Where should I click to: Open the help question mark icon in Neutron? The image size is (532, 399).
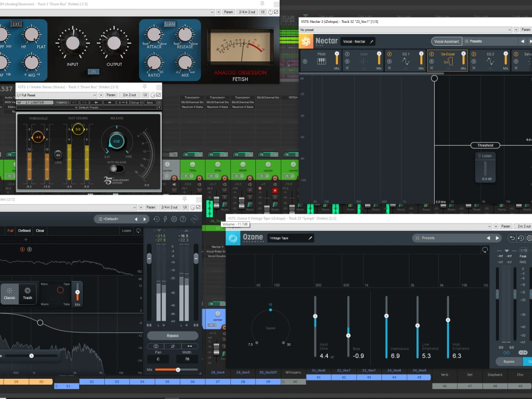pyautogui.click(x=183, y=219)
